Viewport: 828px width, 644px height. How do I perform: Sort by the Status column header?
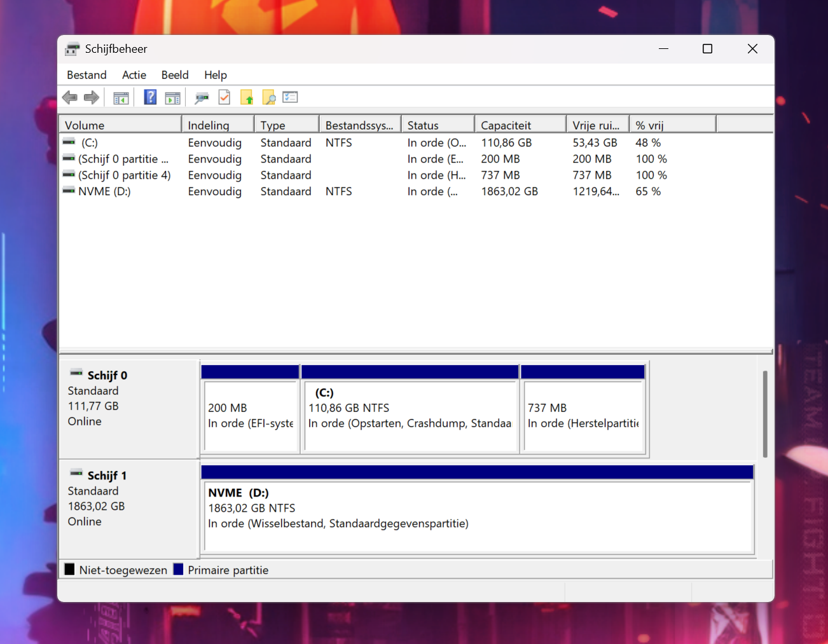[438, 125]
